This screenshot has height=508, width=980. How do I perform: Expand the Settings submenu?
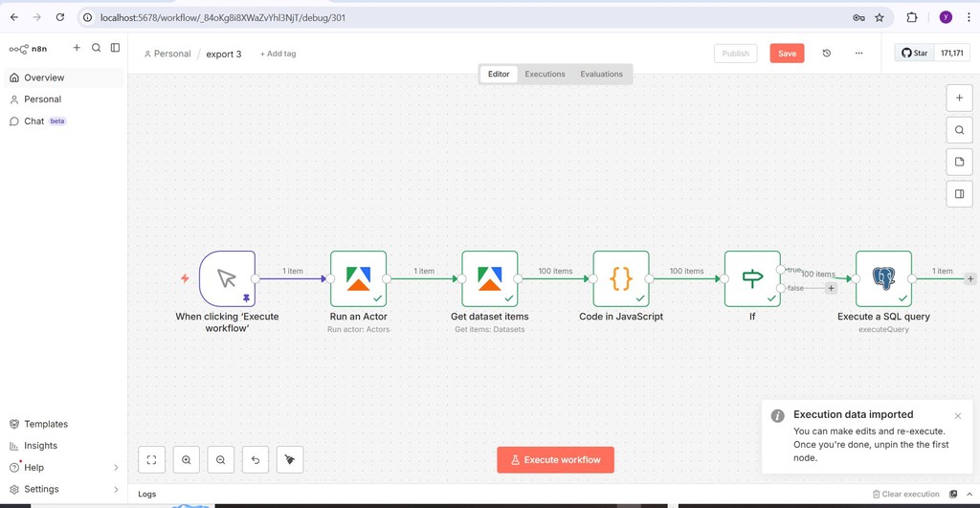(x=116, y=489)
